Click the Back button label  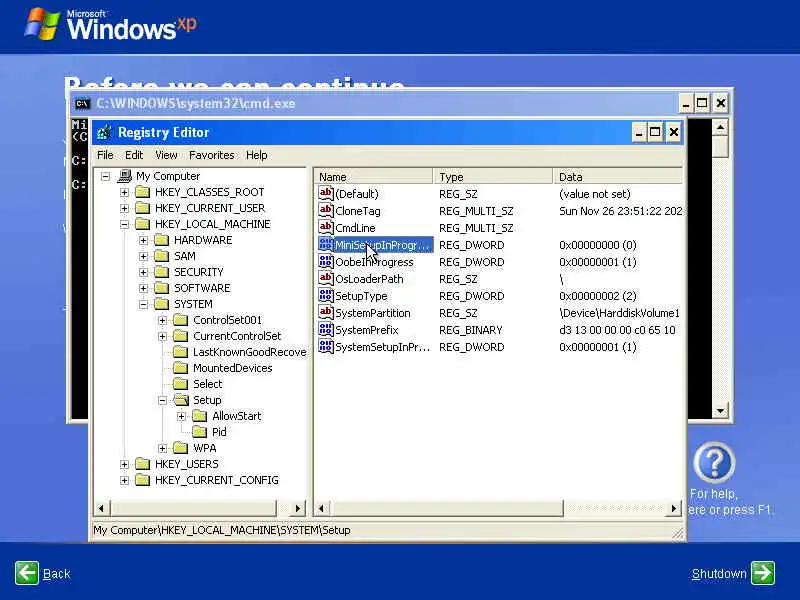(57, 574)
